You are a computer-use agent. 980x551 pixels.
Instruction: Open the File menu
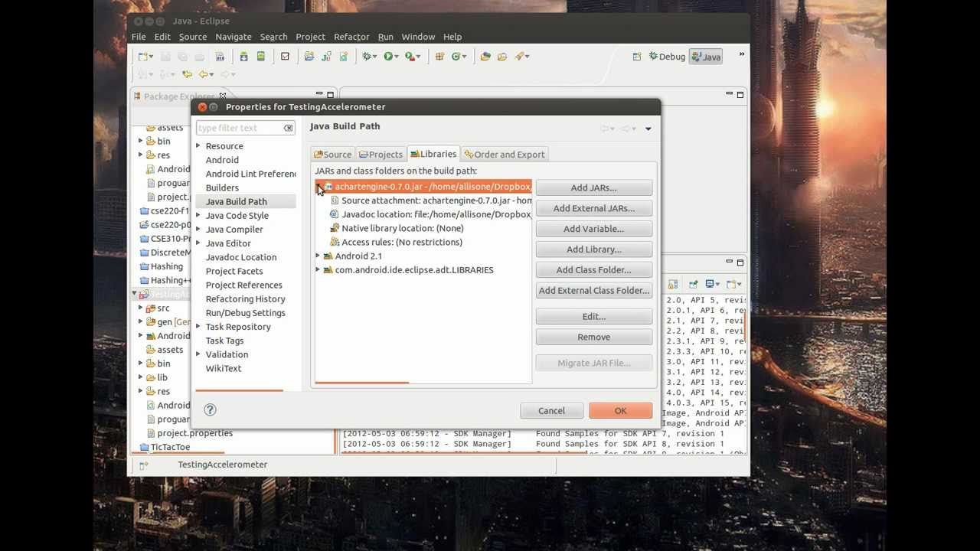point(139,37)
